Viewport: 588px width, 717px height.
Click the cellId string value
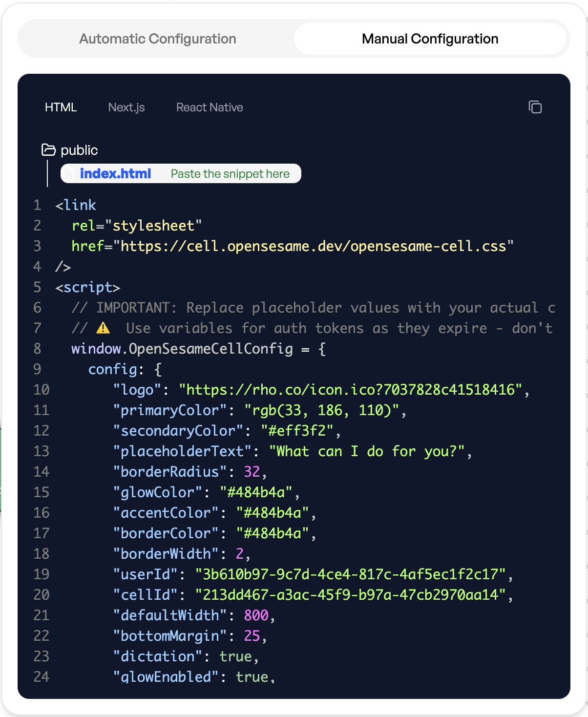click(x=354, y=595)
